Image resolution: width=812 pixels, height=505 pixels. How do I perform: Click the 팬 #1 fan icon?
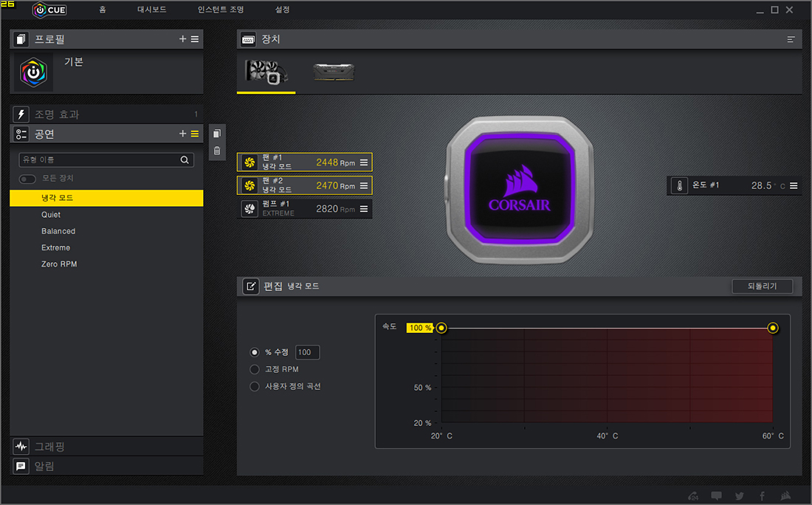250,162
